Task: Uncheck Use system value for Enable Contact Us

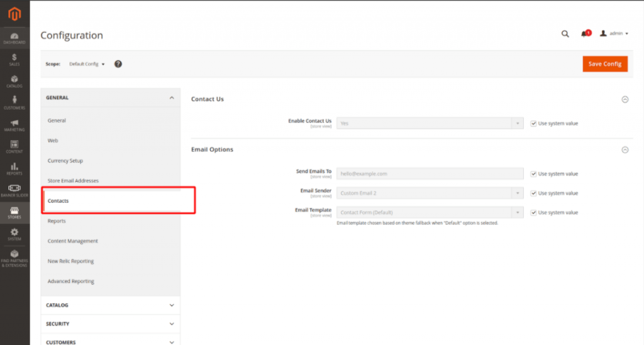Action: 533,123
